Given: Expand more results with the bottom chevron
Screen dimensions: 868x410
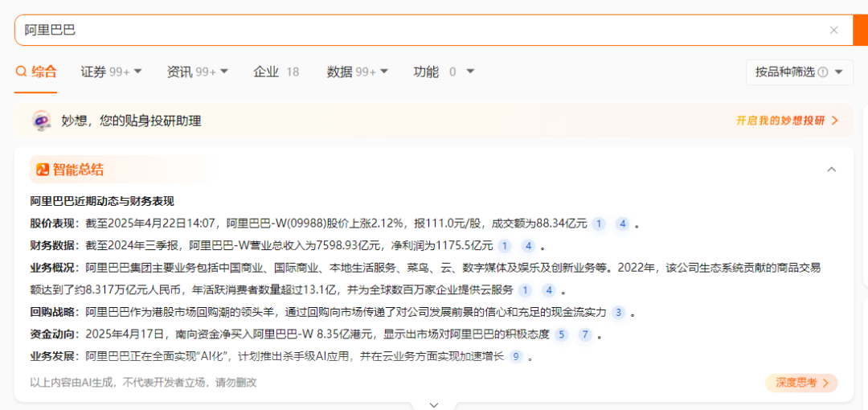Looking at the screenshot, I should pyautogui.click(x=434, y=405).
